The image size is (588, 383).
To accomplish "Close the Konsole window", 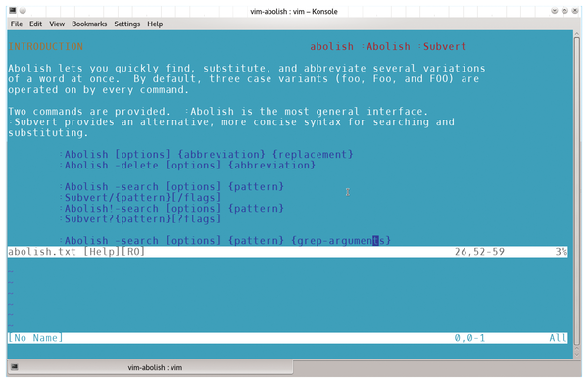I will click(x=575, y=11).
